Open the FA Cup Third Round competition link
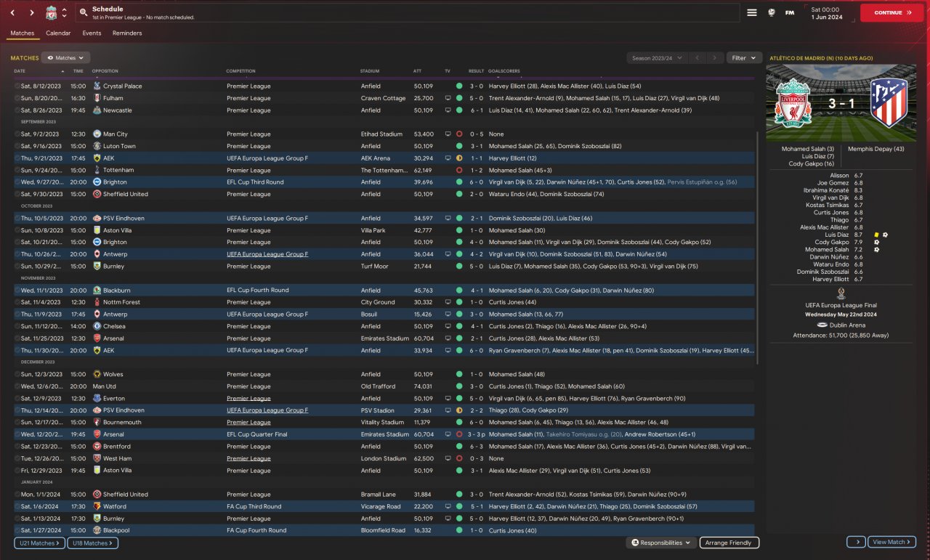 254,506
